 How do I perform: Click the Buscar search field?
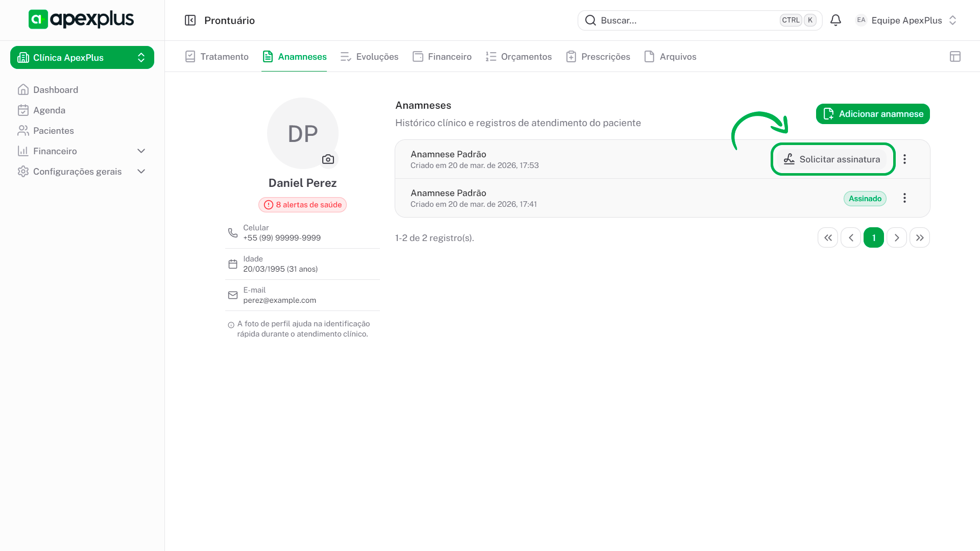pyautogui.click(x=684, y=20)
